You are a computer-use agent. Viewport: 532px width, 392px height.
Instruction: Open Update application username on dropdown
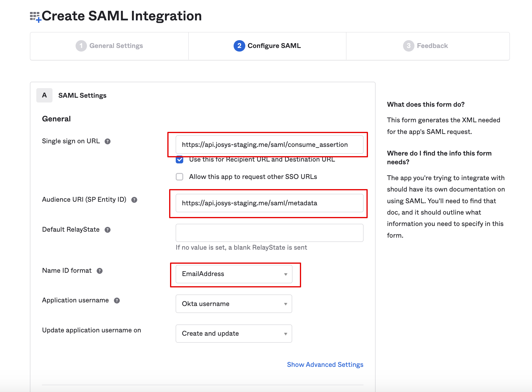234,334
